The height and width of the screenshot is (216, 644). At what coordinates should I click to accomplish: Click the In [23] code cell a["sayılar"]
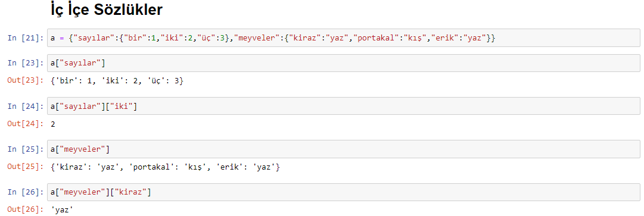[x=344, y=62]
